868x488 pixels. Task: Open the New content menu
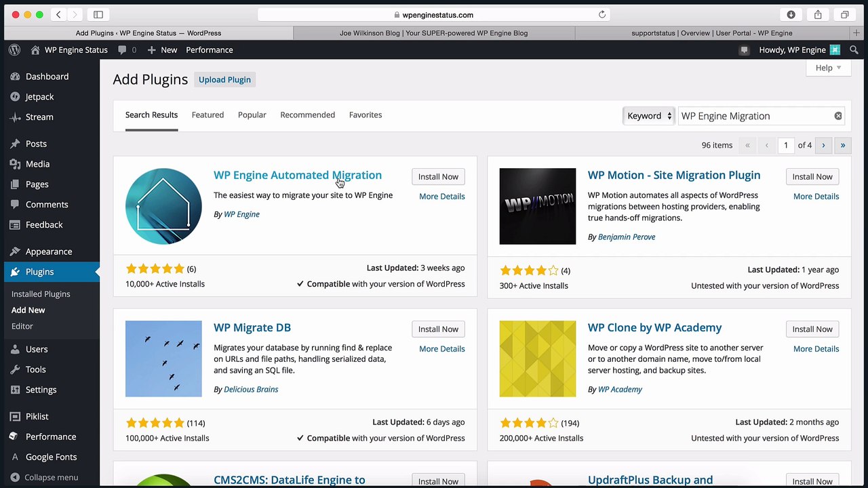click(162, 49)
